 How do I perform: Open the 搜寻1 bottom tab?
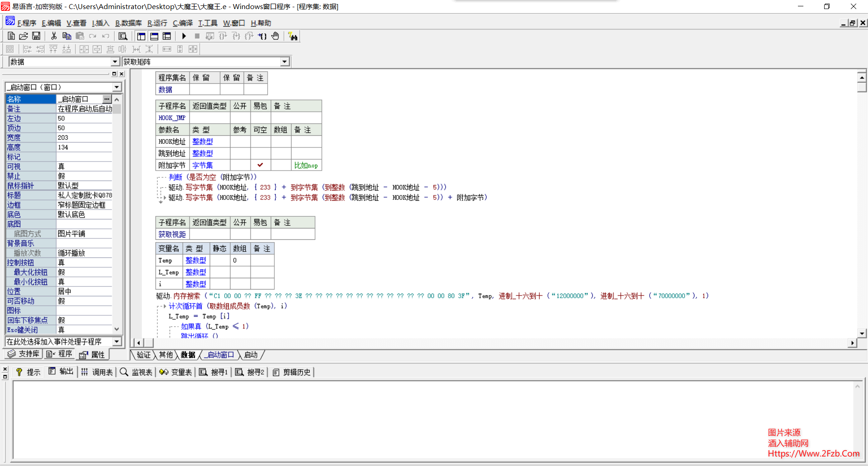[x=213, y=372]
